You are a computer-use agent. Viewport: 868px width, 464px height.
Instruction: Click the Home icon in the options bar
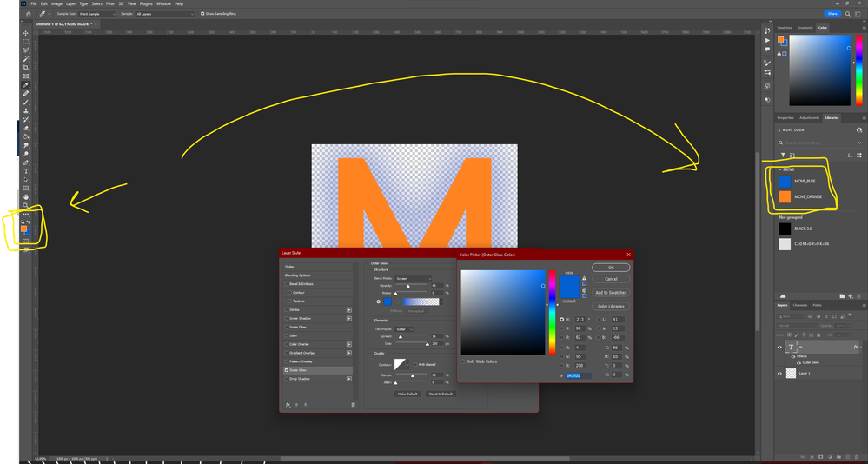point(29,14)
